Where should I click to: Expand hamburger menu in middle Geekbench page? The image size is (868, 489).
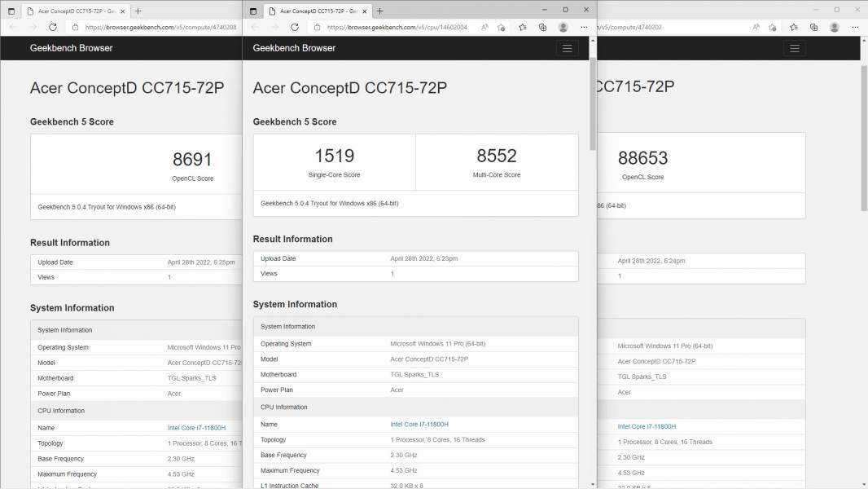click(x=567, y=48)
